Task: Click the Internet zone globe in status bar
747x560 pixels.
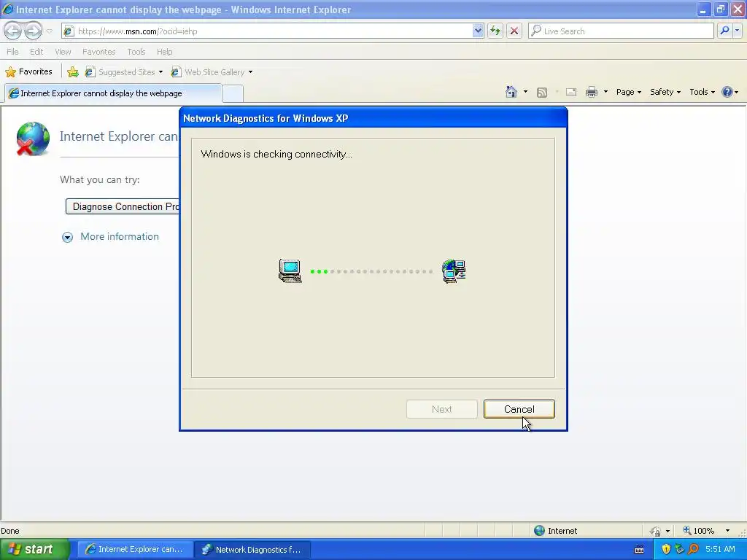Action: click(x=539, y=531)
